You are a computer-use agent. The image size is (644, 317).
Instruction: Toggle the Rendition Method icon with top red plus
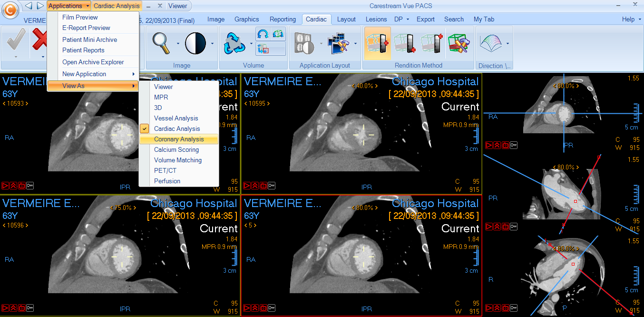[432, 43]
